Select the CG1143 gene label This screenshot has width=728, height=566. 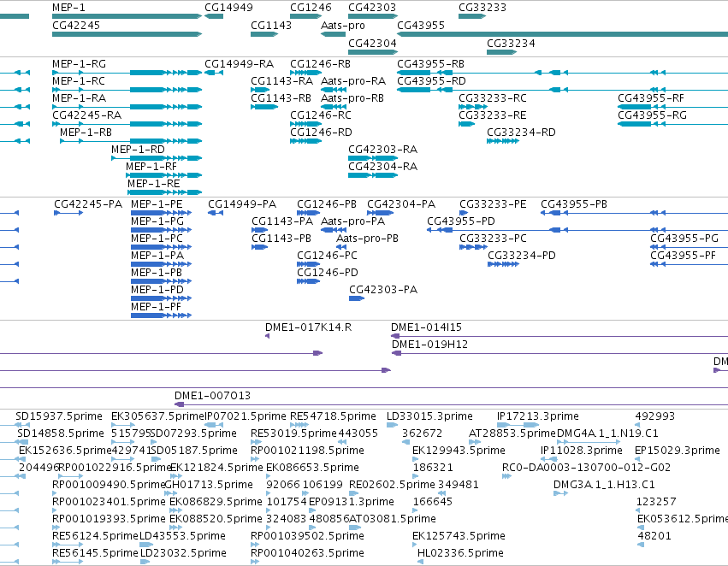271,25
